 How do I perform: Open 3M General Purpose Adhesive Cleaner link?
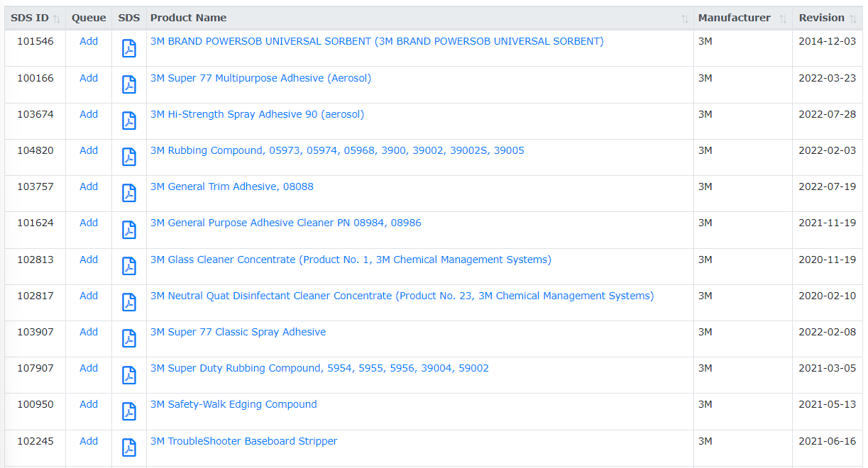[286, 223]
